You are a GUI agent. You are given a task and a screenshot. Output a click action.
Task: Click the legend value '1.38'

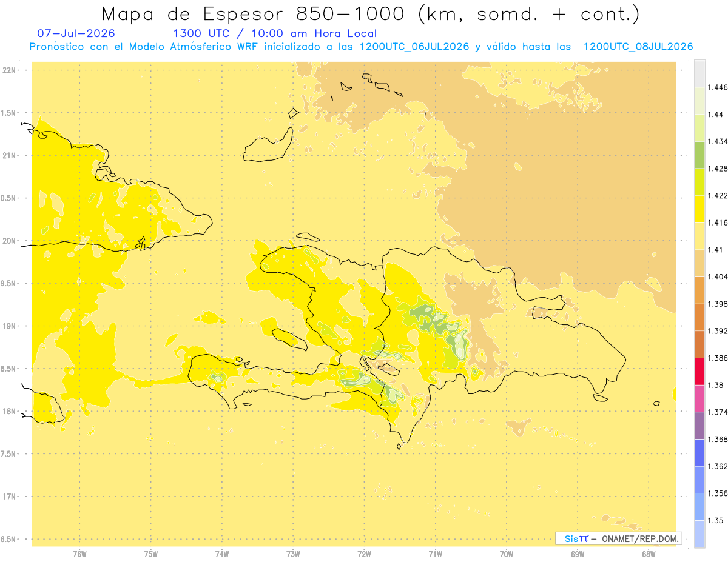point(716,385)
